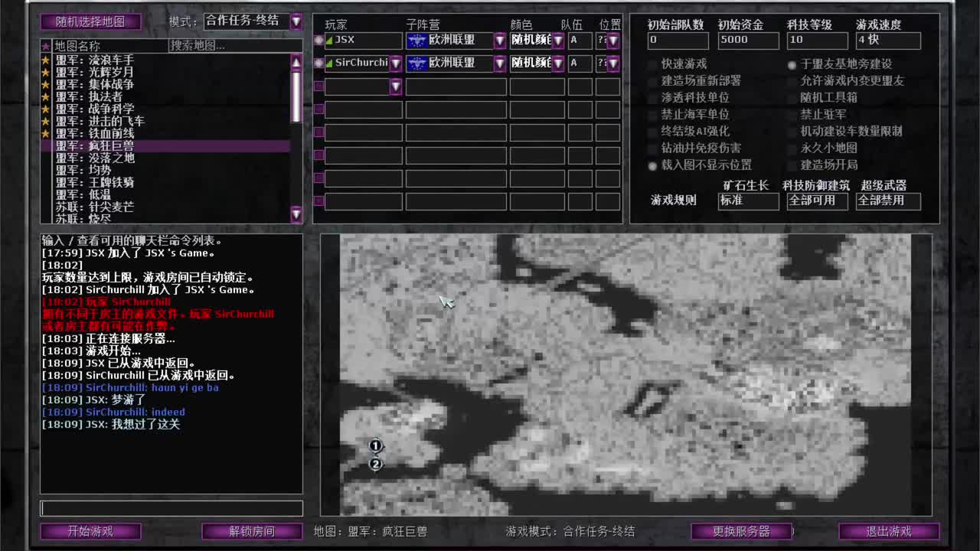Click the star beside 盟军: 战争科学

46,109
